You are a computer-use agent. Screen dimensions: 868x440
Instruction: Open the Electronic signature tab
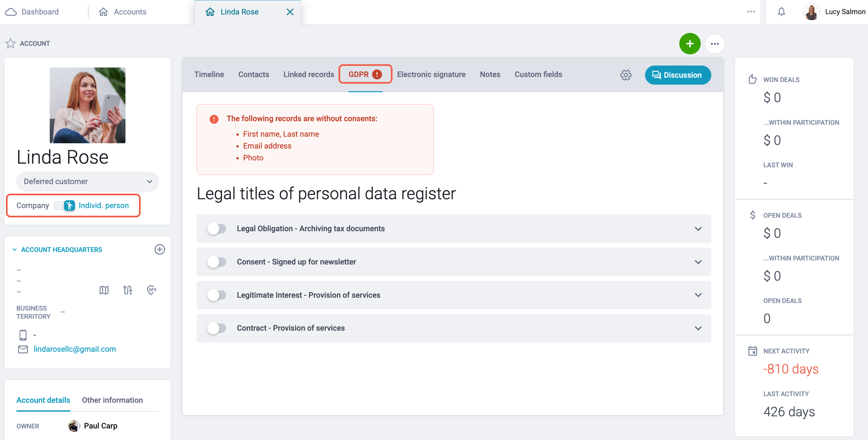(x=431, y=74)
